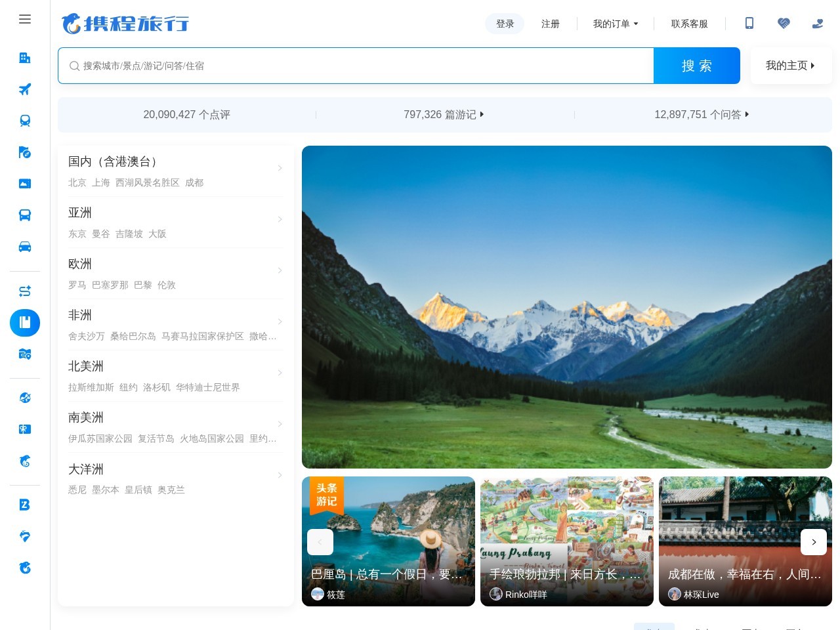Open flights via the airplane icon
The width and height of the screenshot is (840, 630).
click(x=25, y=89)
